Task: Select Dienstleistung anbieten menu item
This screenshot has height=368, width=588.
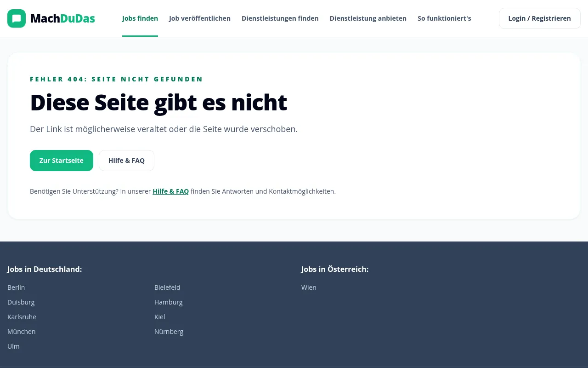Action: (x=368, y=18)
